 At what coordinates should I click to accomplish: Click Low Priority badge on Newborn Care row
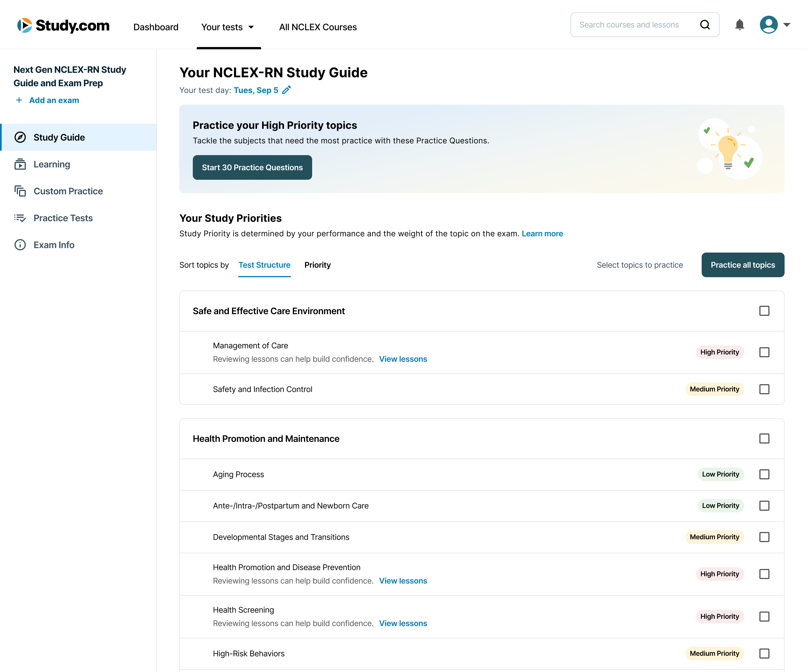coord(720,506)
